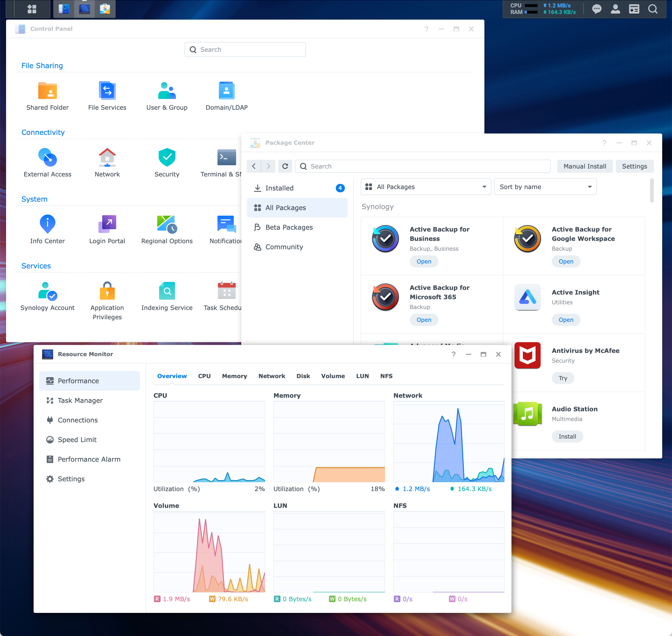The height and width of the screenshot is (636, 672).
Task: Click Manual Install button
Action: pos(585,166)
